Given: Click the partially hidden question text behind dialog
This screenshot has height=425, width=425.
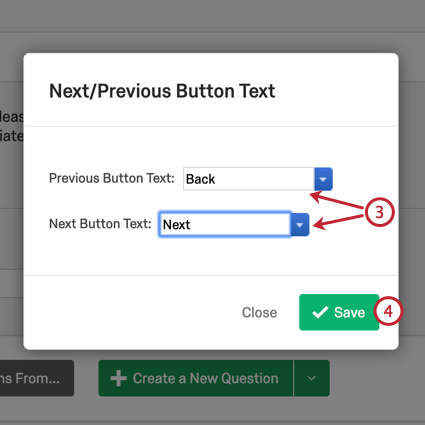Looking at the screenshot, I should [x=12, y=126].
